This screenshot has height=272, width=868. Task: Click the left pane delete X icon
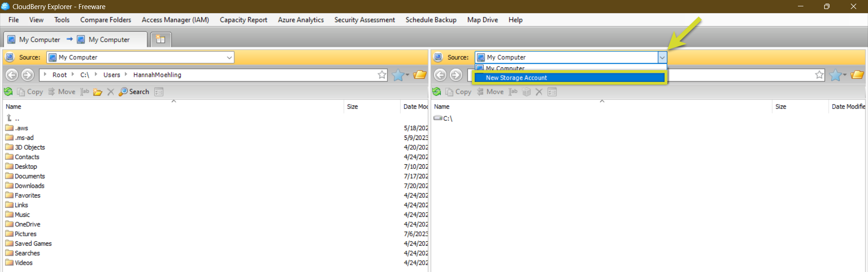coord(111,92)
